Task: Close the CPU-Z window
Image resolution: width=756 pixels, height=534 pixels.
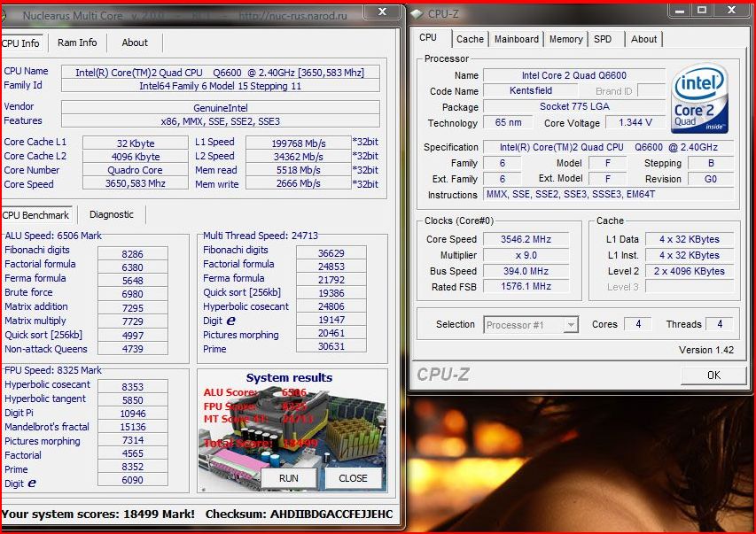Action: point(731,10)
